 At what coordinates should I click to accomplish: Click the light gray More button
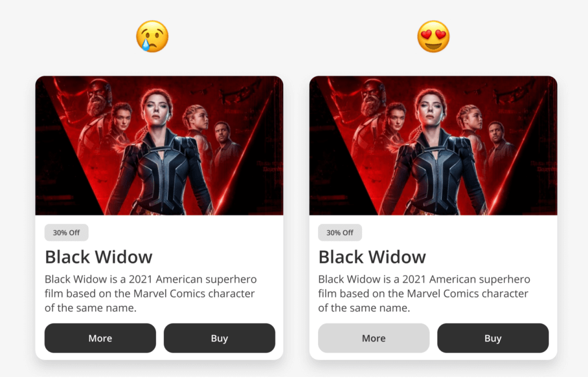pos(373,338)
